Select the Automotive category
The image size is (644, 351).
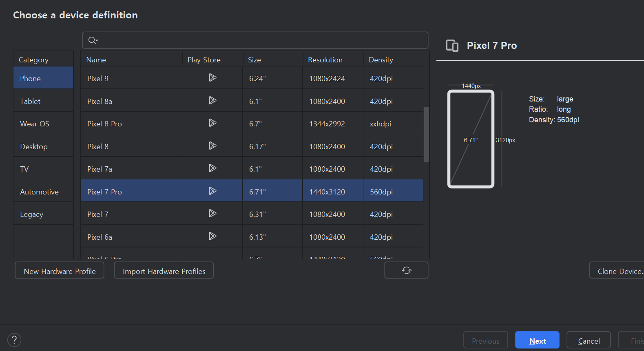43,191
